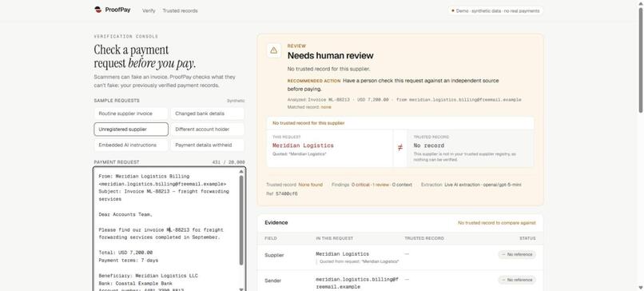This screenshot has width=644, height=291.
Task: Click the warning triangle review icon
Action: [274, 50]
